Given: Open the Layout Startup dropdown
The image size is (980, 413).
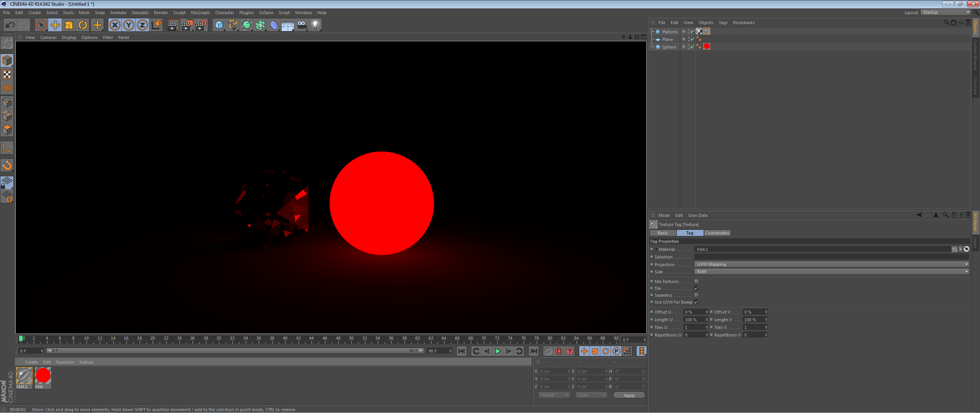Looking at the screenshot, I should 946,12.
